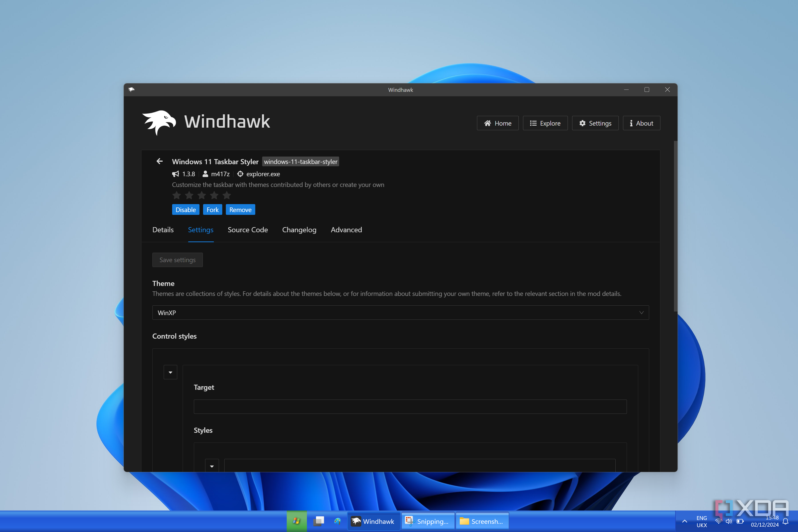Image resolution: width=798 pixels, height=532 pixels.
Task: Expand the Styles item dropdown arrow
Action: point(212,466)
